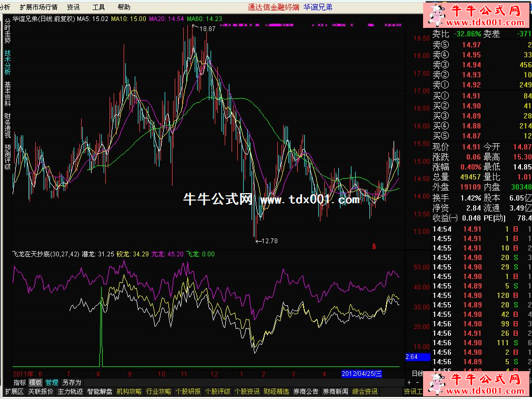Open 财务透视 sidebar tab
Viewport: 532px width, 399px height.
pyautogui.click(x=7, y=125)
